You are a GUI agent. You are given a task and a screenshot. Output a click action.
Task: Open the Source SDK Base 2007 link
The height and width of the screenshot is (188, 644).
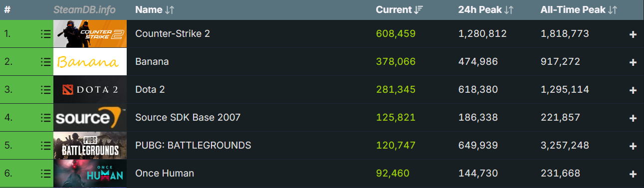pyautogui.click(x=188, y=118)
